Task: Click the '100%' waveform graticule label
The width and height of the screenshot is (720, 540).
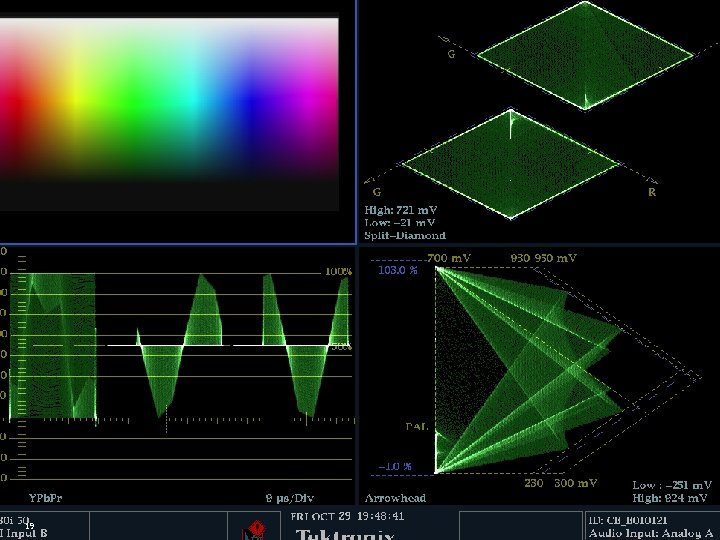Action: pyautogui.click(x=338, y=271)
